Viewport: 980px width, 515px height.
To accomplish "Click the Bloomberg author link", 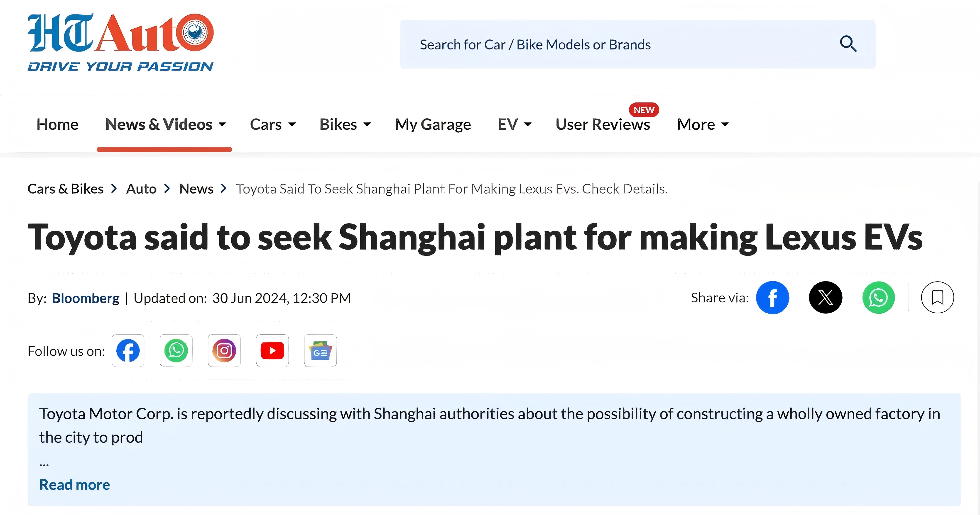I will (86, 298).
